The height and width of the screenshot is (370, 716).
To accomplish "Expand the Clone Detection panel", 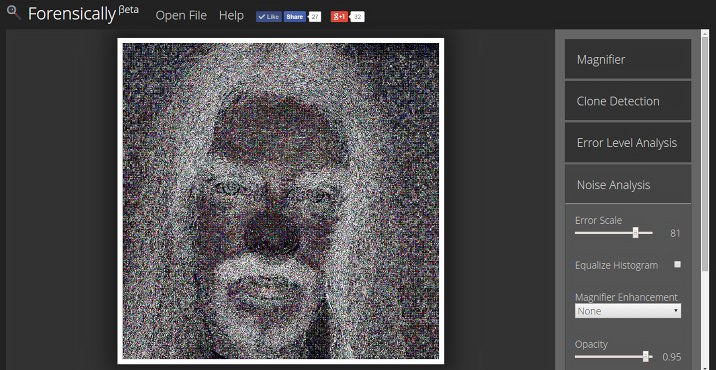I will click(627, 101).
